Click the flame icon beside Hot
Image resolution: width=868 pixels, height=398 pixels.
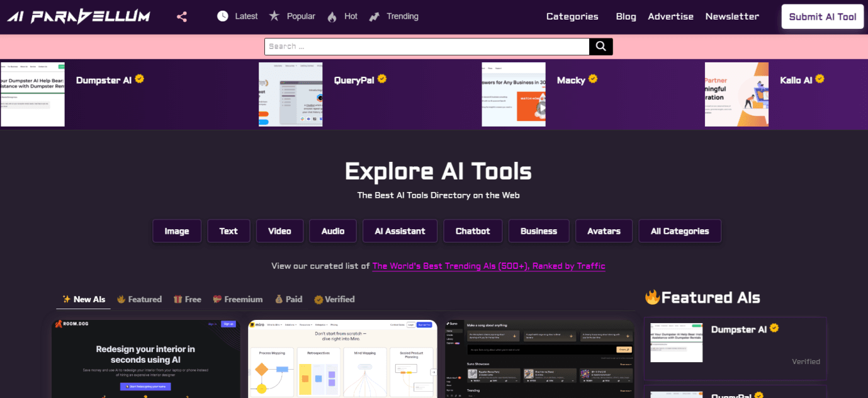tap(332, 17)
